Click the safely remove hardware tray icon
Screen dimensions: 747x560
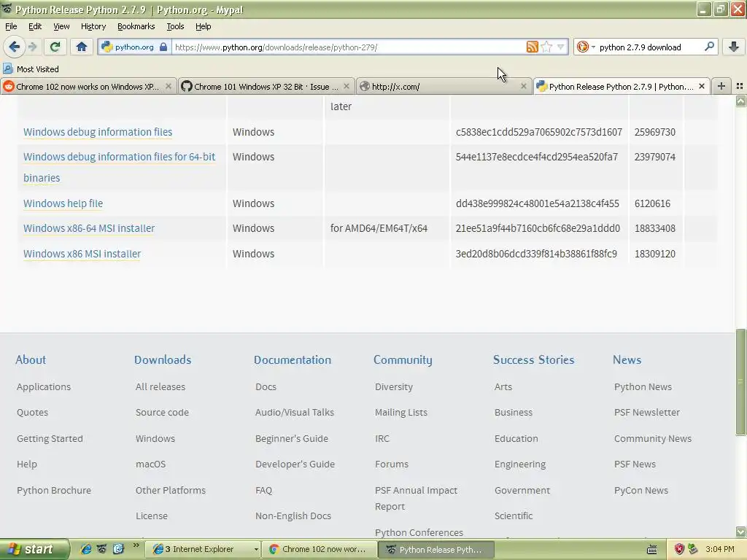click(x=693, y=549)
